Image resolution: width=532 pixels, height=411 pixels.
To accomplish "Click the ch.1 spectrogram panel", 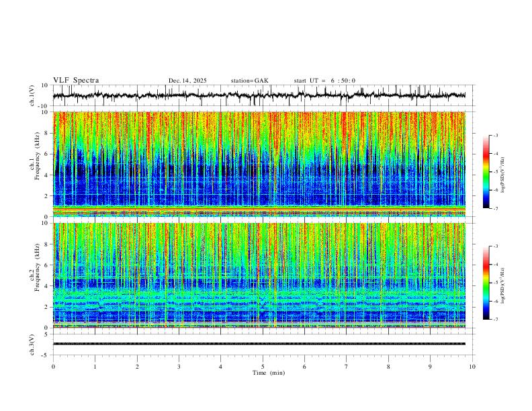I will coord(259,164).
